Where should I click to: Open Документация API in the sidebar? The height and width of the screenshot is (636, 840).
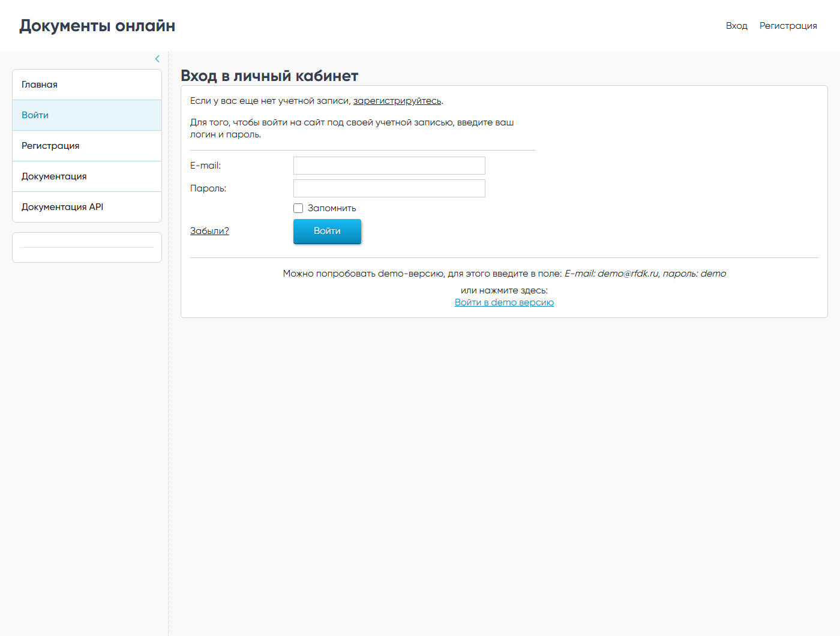[x=87, y=207]
